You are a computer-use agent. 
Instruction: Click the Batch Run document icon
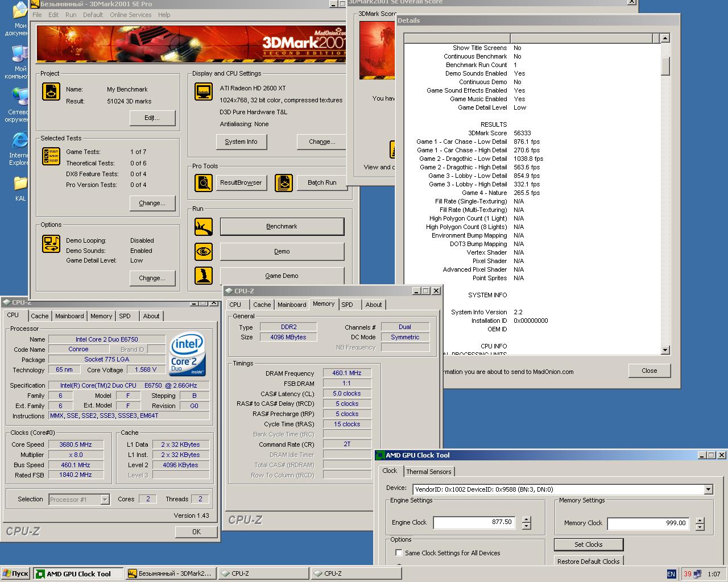point(283,182)
